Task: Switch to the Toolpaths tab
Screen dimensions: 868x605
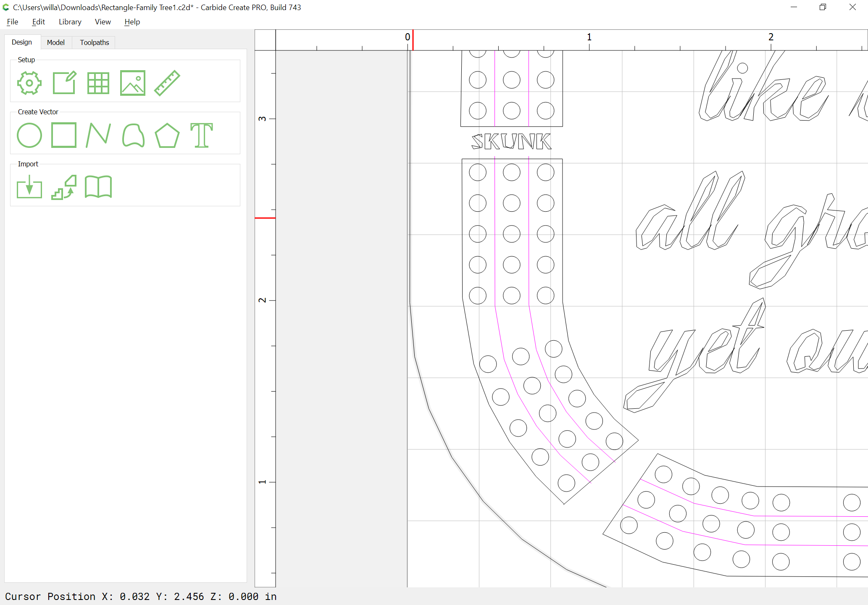Action: pyautogui.click(x=95, y=42)
